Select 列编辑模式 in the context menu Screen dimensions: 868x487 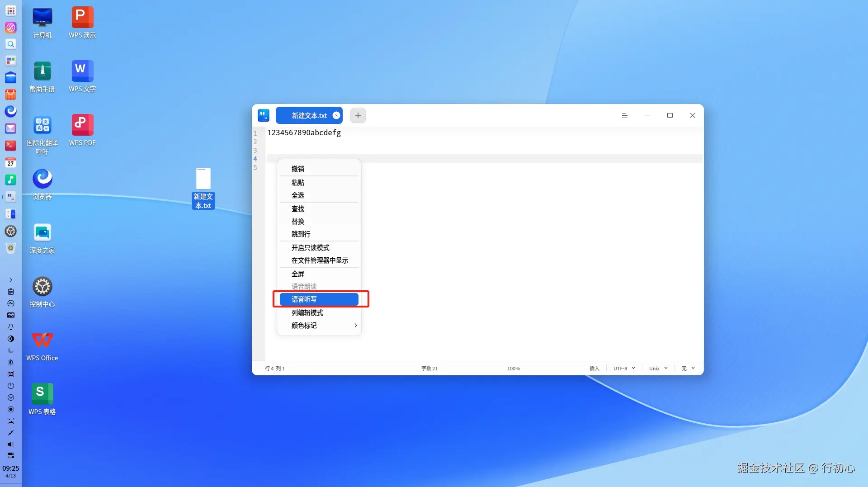coord(319,313)
